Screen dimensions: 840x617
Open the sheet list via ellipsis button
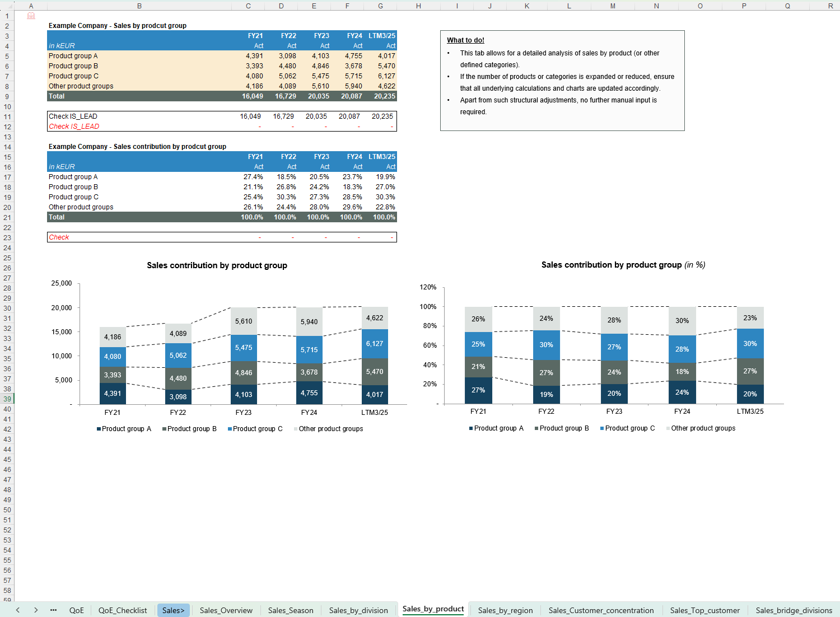click(x=53, y=610)
